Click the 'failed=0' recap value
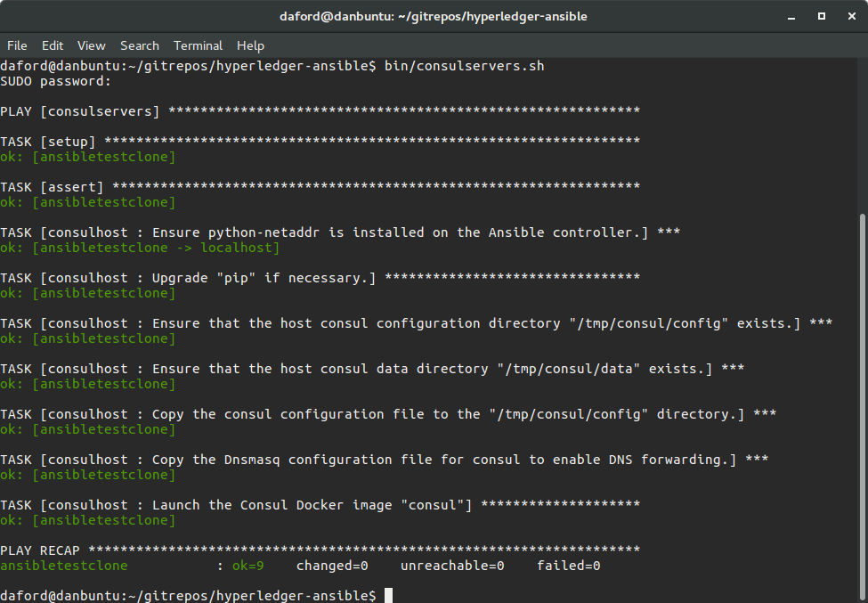 [x=569, y=566]
